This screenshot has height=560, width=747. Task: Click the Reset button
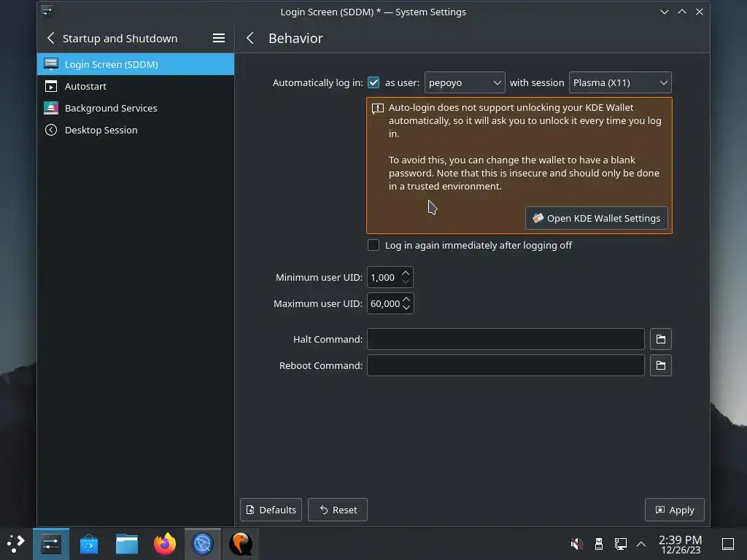click(x=338, y=510)
